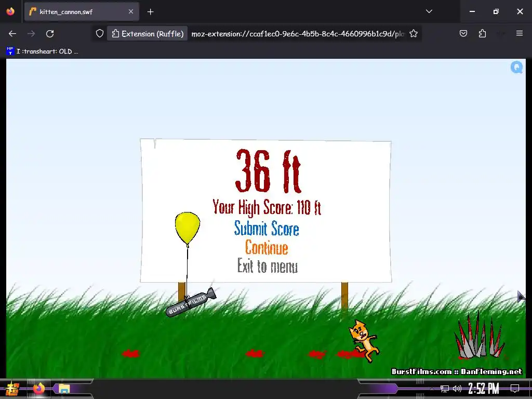Save page to Pocket
Viewport: 532px width, 399px height.
463,33
